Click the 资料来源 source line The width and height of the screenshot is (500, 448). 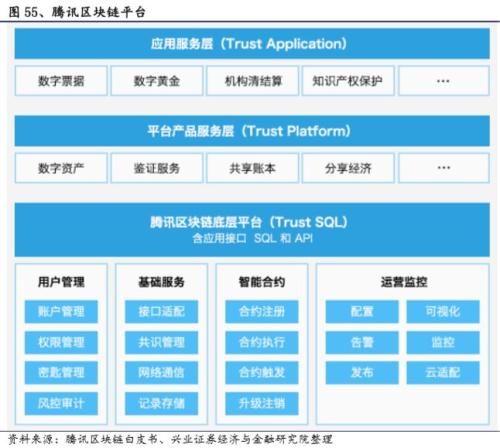tap(170, 439)
